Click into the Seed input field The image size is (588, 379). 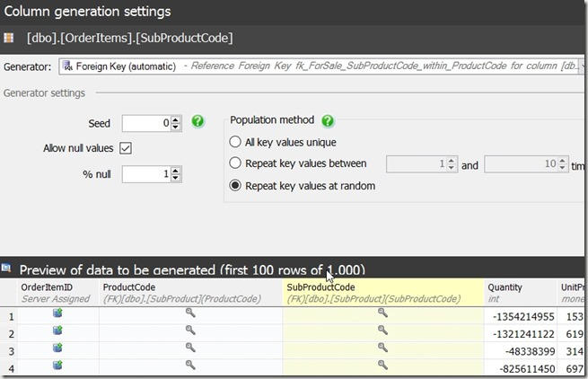[144, 123]
